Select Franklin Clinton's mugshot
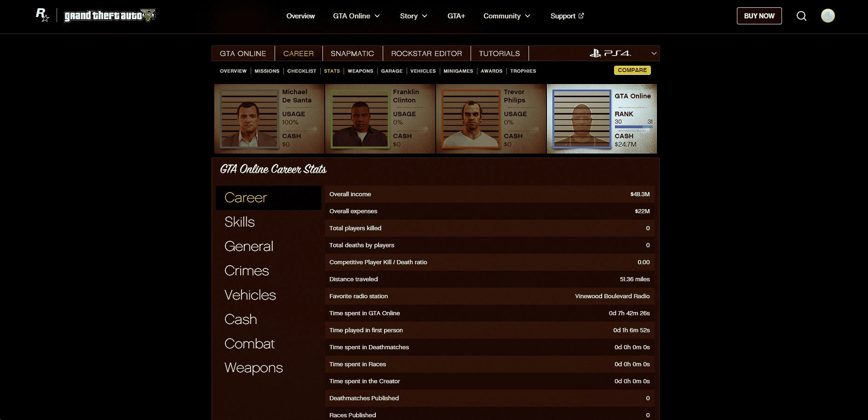 click(x=360, y=119)
